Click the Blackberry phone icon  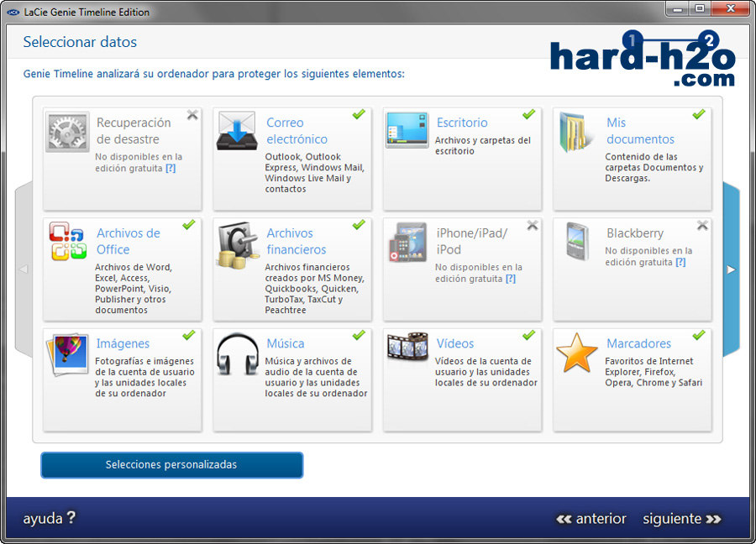coord(578,241)
